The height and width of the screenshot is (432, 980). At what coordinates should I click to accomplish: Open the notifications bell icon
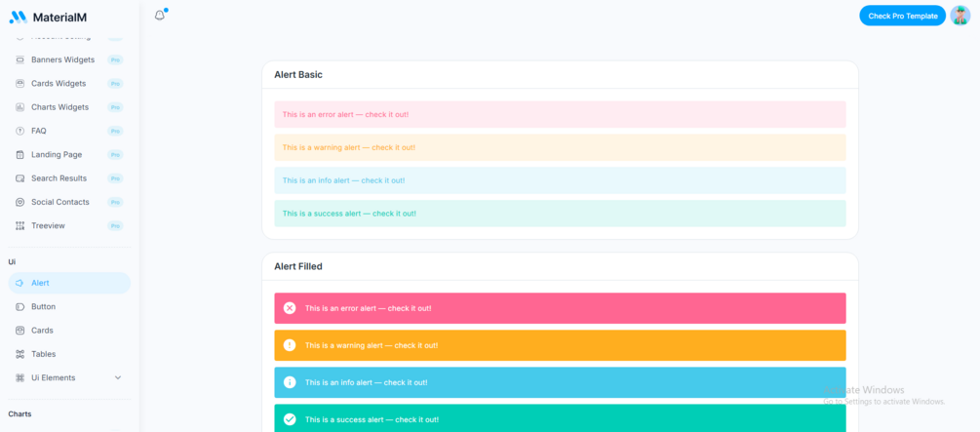160,16
